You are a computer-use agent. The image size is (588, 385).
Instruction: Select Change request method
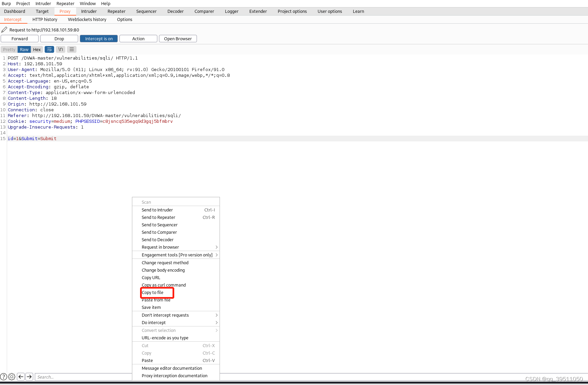click(x=176, y=263)
